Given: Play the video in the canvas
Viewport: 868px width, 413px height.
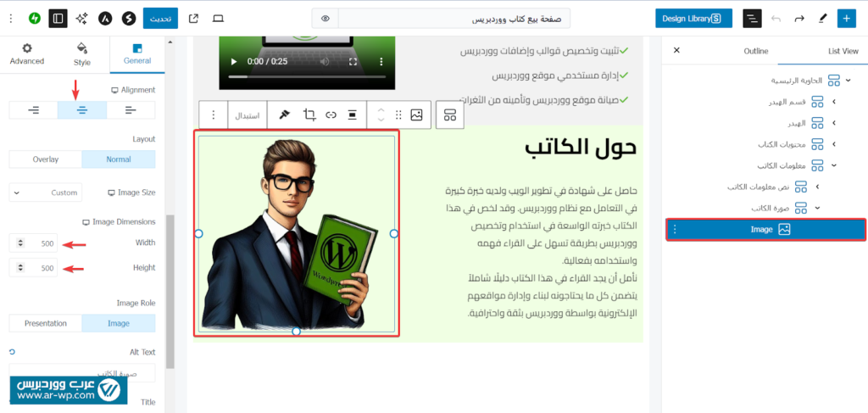Looking at the screenshot, I should pos(234,61).
